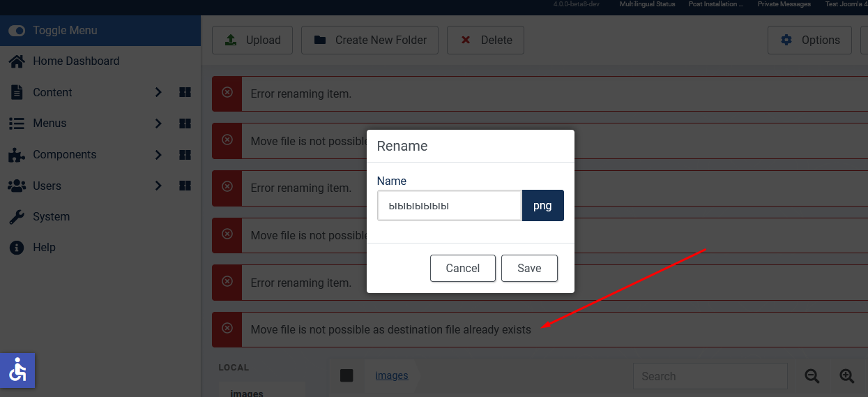Open the Content menu
This screenshot has width=868, height=397.
tap(52, 92)
